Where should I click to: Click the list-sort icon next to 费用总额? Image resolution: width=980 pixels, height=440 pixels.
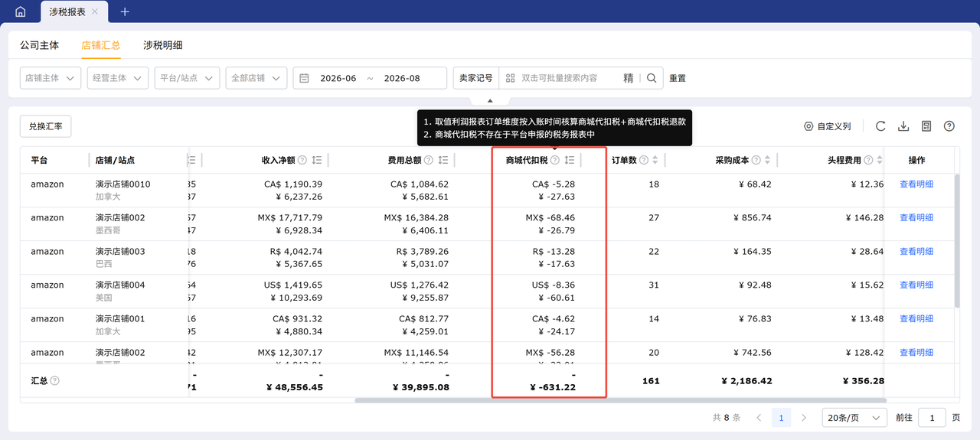coord(443,160)
